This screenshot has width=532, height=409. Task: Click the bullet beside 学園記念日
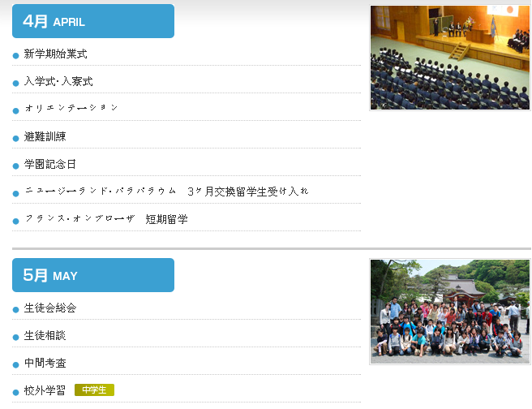click(15, 166)
